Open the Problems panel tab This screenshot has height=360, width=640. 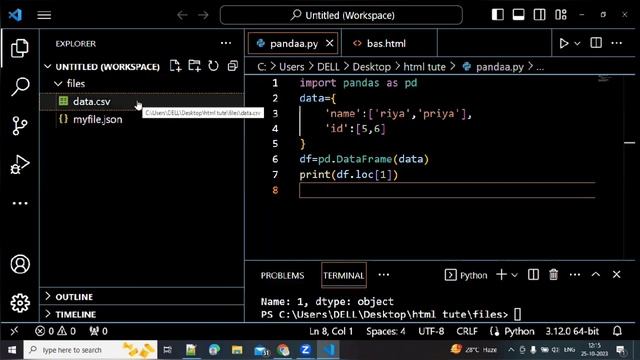282,276
